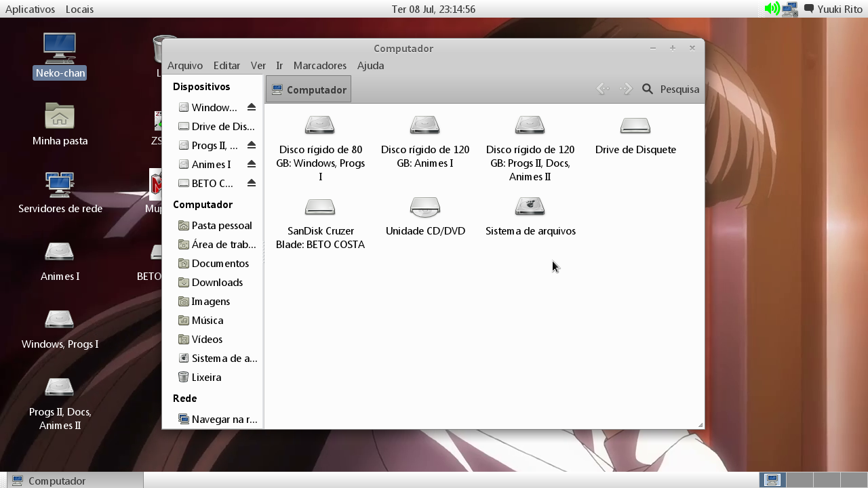Click the volume speaker icon in top panel
The height and width of the screenshot is (488, 868).
772,9
